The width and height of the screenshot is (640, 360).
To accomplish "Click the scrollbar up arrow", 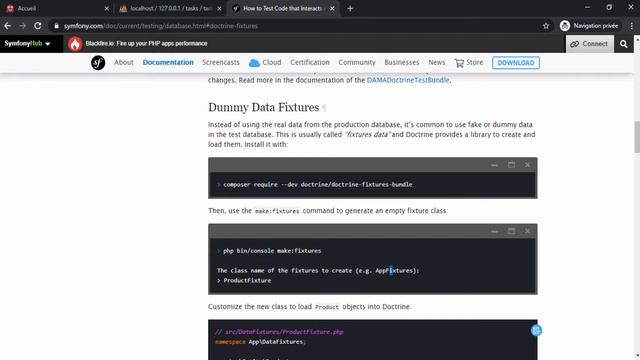I will tap(637, 39).
